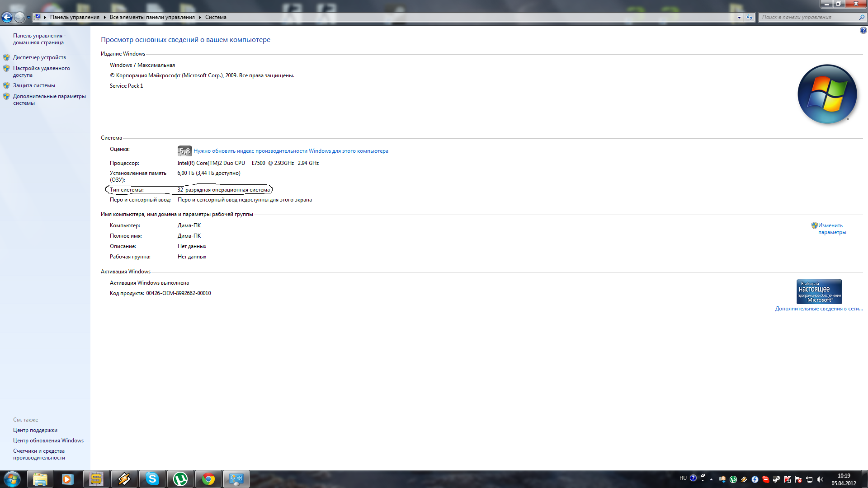Click the magnifier search icon
Screen dimensions: 868x488
tap(862, 17)
